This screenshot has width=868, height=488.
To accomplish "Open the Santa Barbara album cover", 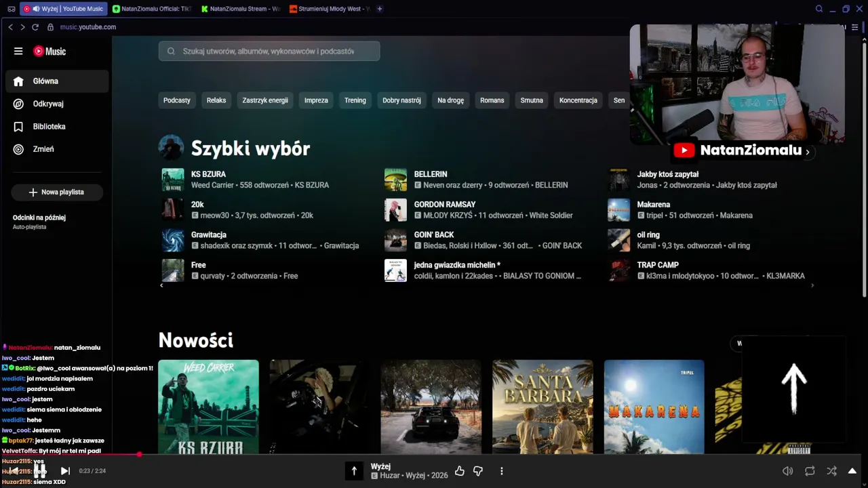I will [x=542, y=407].
